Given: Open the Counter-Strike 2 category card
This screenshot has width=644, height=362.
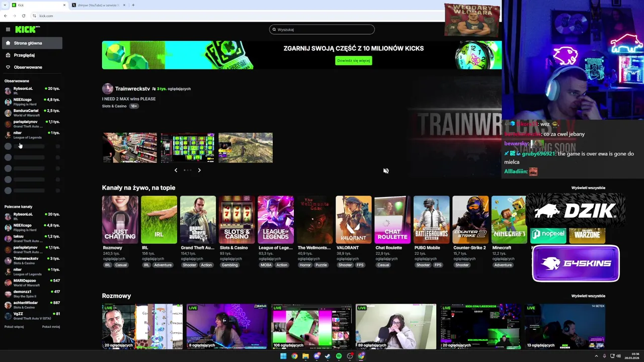Looking at the screenshot, I should (x=470, y=220).
